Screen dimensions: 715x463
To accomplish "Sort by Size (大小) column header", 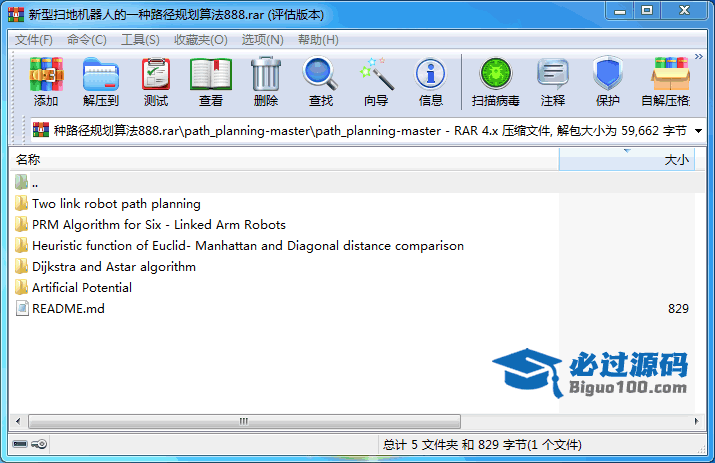I will point(627,160).
